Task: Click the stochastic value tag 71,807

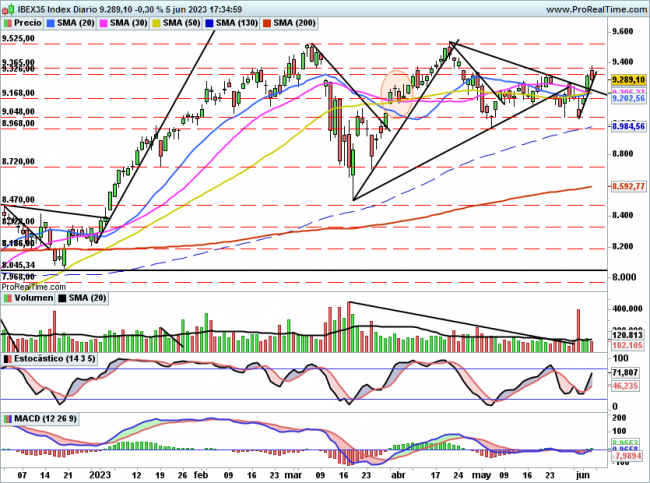Action: coord(625,371)
